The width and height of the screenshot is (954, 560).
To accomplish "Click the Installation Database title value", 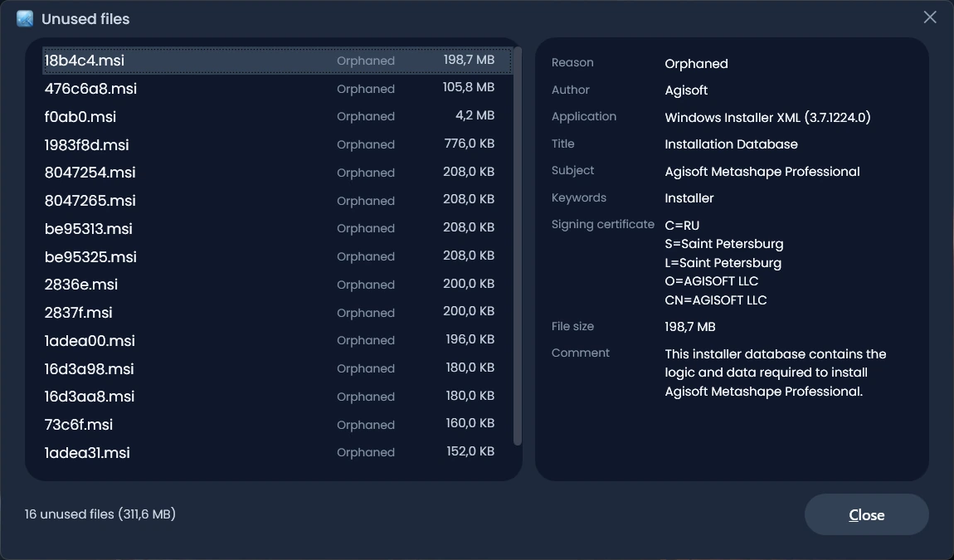I will pyautogui.click(x=731, y=144).
